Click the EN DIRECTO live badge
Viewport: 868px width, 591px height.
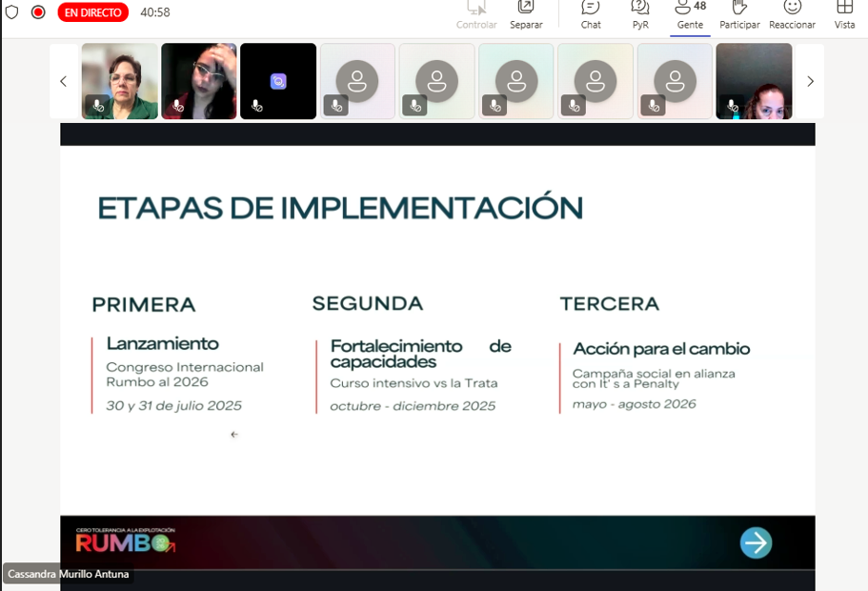[x=92, y=12]
